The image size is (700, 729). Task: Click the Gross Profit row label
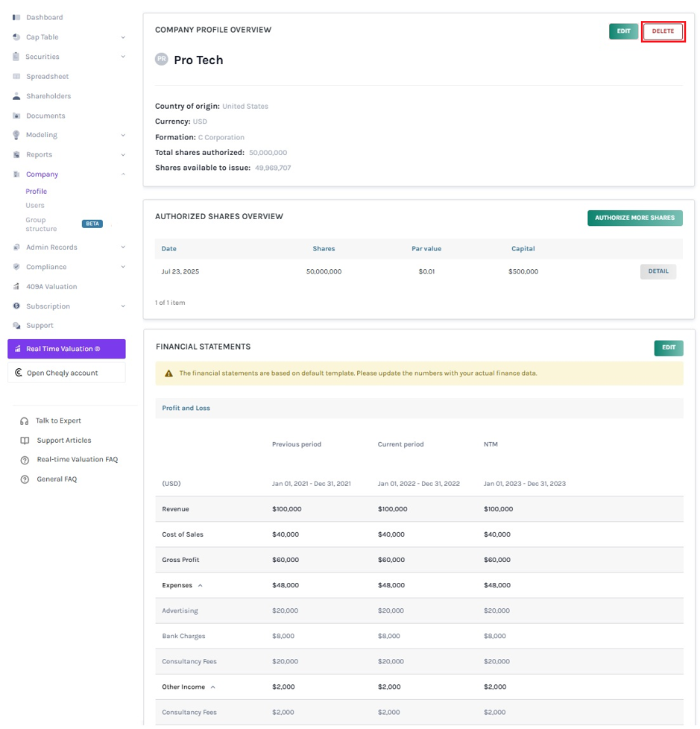pyautogui.click(x=180, y=560)
